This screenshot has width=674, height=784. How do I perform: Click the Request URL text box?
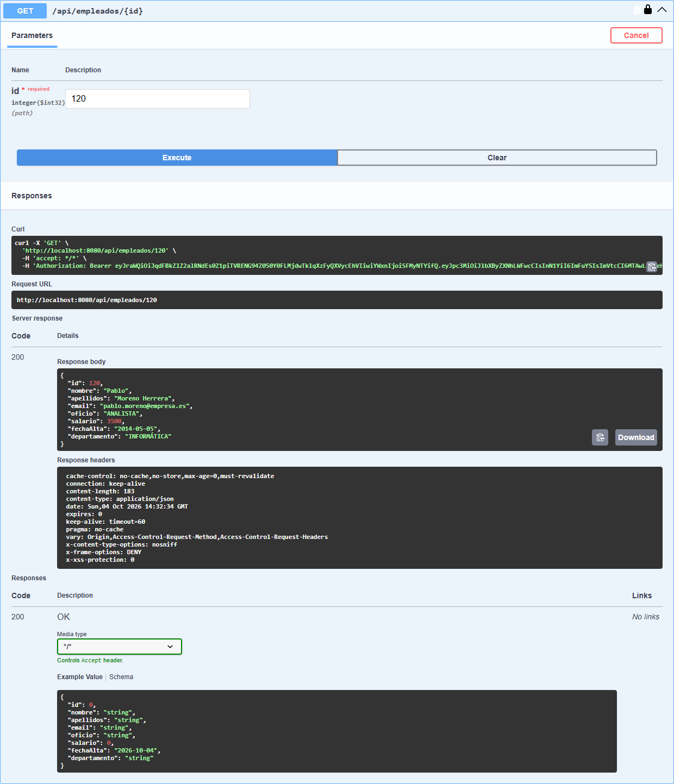pyautogui.click(x=337, y=300)
